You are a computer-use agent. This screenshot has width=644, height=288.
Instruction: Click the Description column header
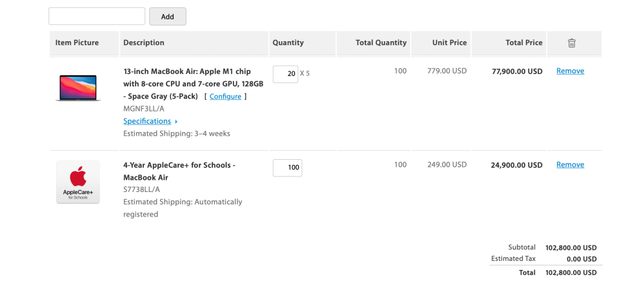[x=144, y=43]
